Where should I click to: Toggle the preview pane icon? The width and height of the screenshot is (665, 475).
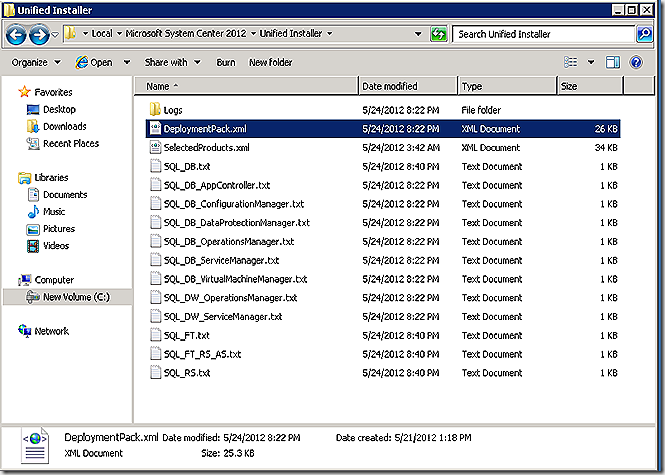click(613, 62)
